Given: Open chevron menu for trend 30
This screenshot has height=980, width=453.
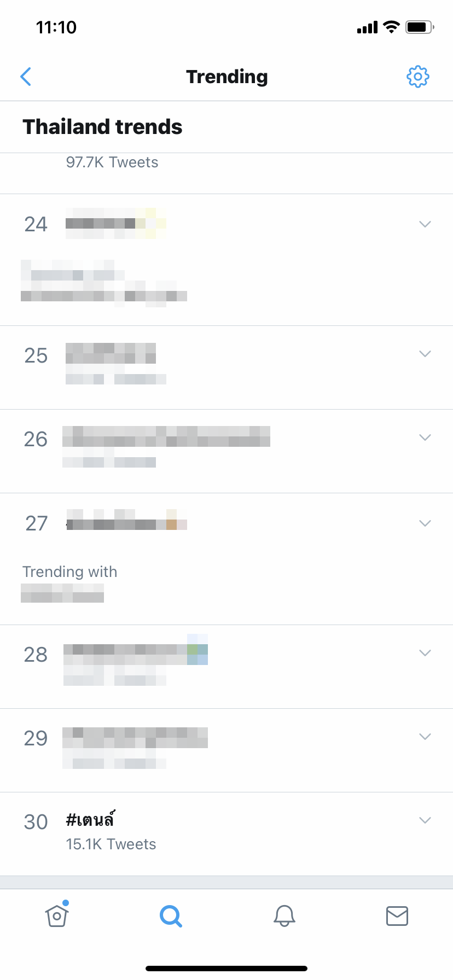Looking at the screenshot, I should click(x=425, y=820).
